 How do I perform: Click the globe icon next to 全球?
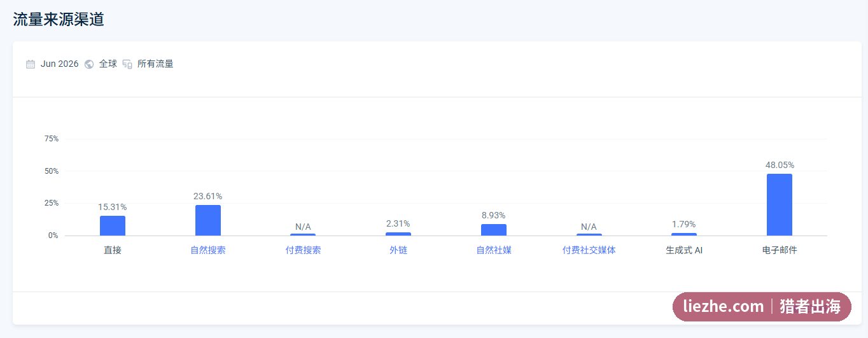tap(89, 64)
